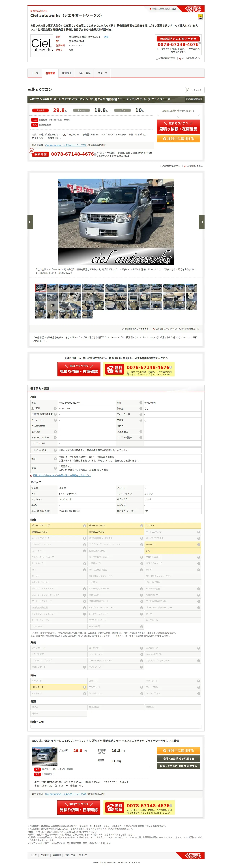The width and height of the screenshot is (232, 868).
Task: Click help icon beside リサイクル料金 row
Action: point(55,450)
